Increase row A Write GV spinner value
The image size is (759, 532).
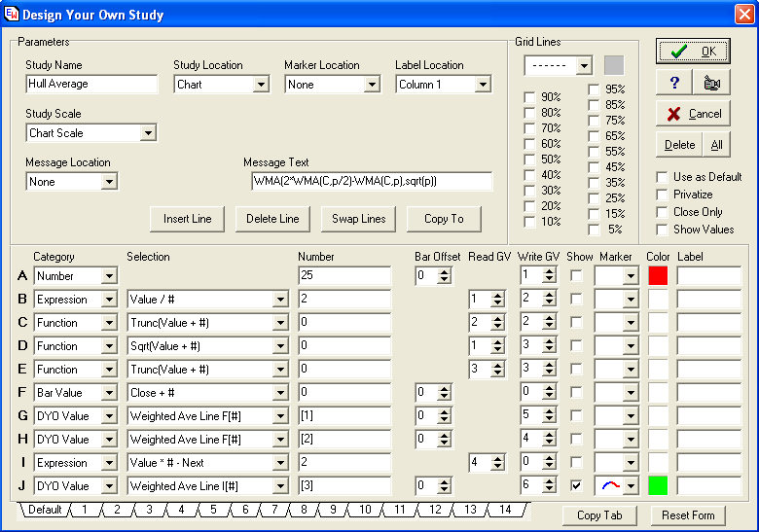(x=549, y=271)
